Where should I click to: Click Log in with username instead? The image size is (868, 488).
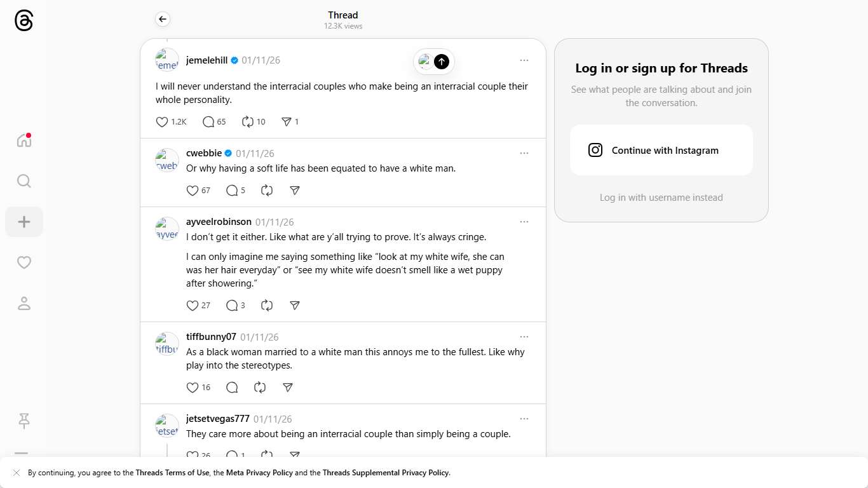[x=661, y=198]
